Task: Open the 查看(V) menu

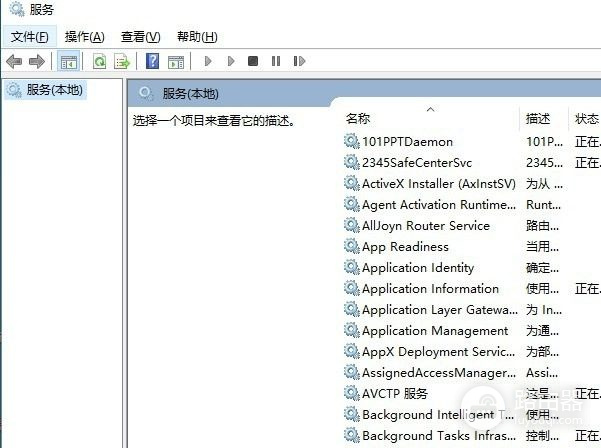Action: pos(140,37)
